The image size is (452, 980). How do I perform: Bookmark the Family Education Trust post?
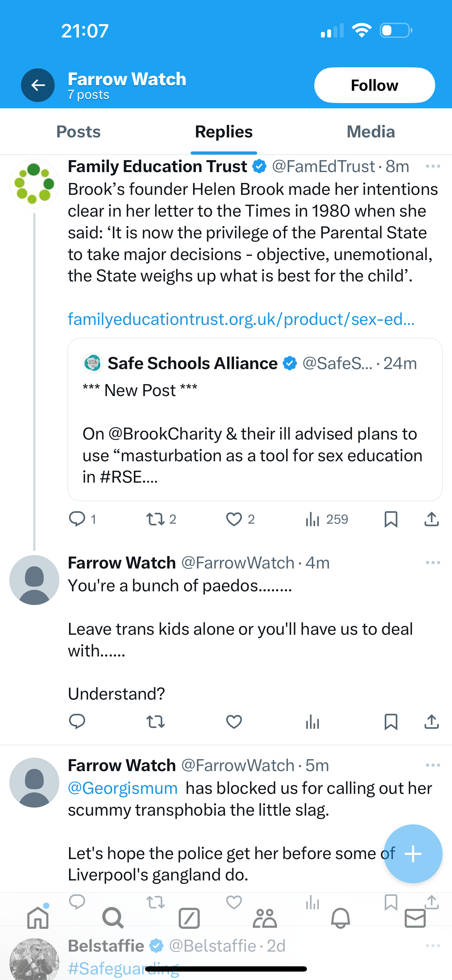tap(391, 519)
